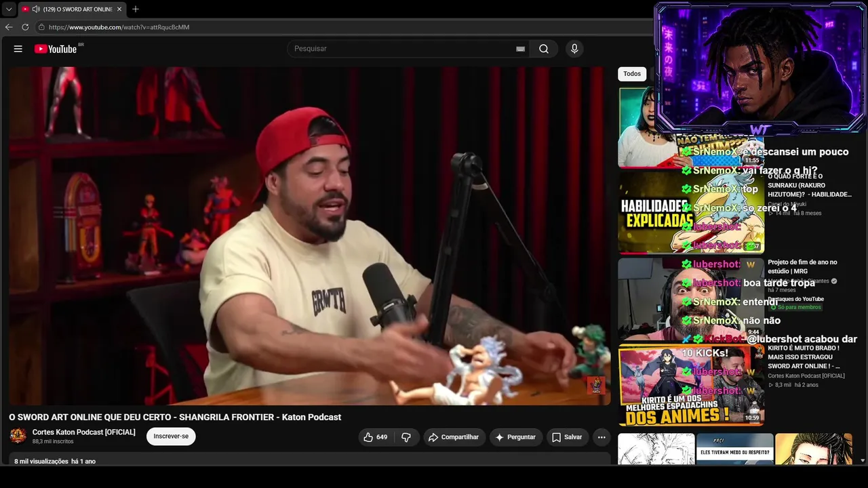Go to the YouTube home logo

(56, 49)
